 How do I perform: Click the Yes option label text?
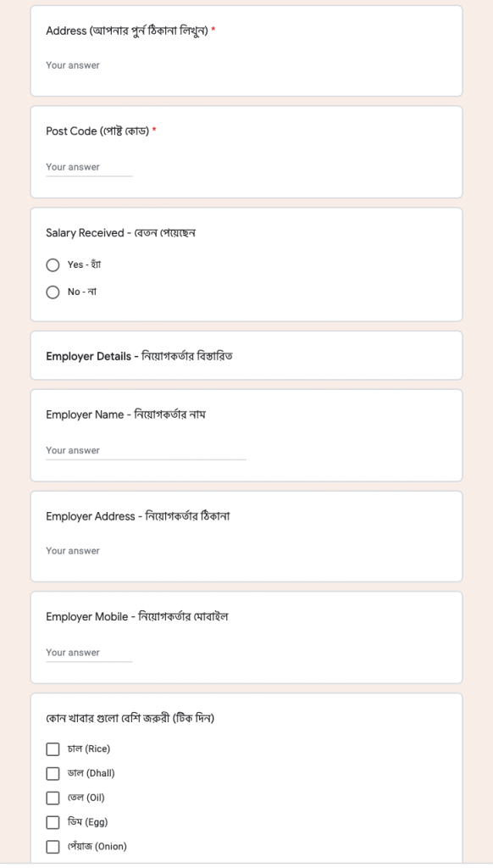(84, 264)
